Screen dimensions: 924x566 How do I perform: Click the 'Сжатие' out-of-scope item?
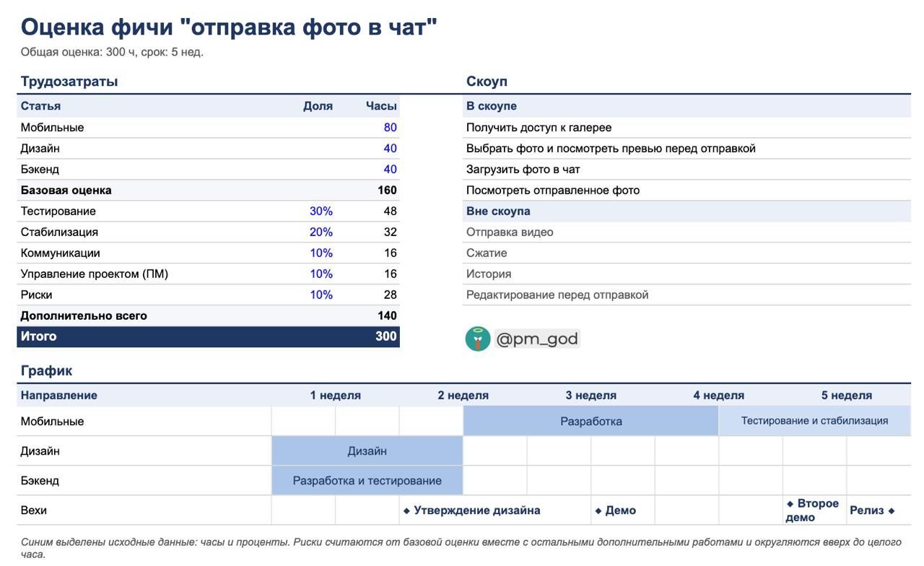(x=487, y=253)
